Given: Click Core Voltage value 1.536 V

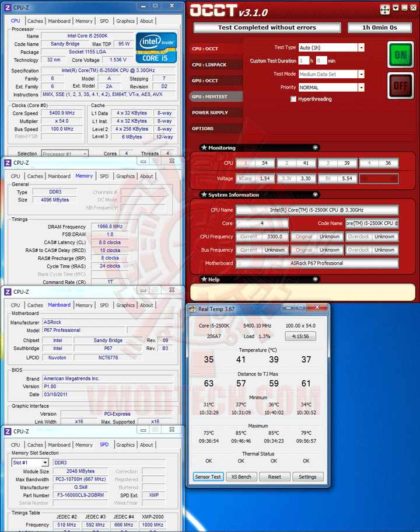Looking at the screenshot, I should coord(118,60).
